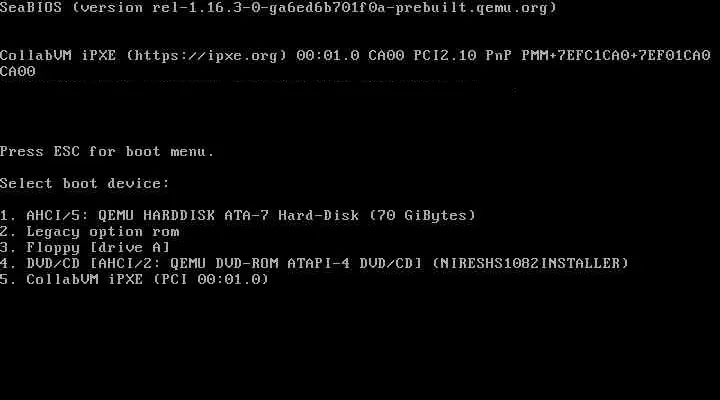Click the number 2 before Legacy
The image size is (720, 400).
pyautogui.click(x=5, y=231)
